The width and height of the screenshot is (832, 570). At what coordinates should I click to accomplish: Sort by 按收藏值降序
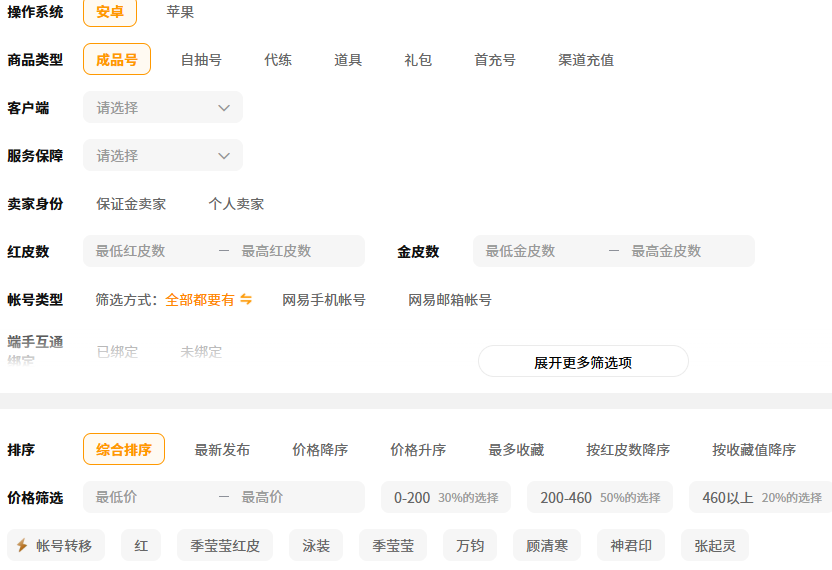click(754, 450)
